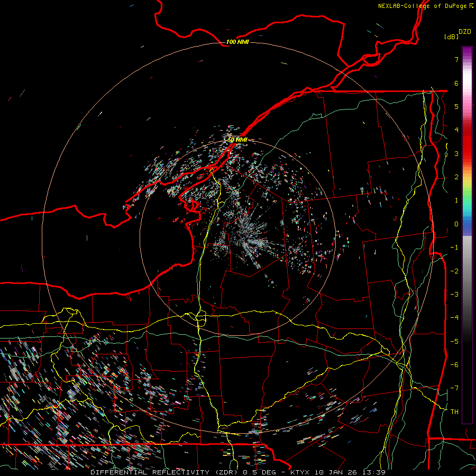
Task: Click the -3 value on color scale
Action: [x=454, y=295]
